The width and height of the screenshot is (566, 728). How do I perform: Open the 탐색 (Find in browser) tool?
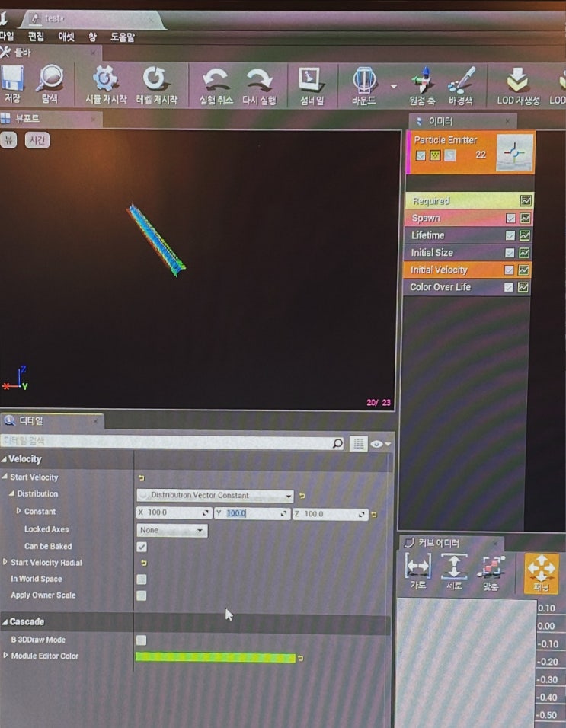[x=50, y=78]
